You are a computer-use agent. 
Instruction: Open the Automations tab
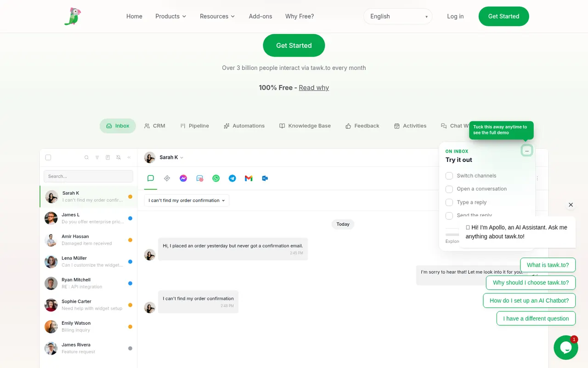[x=244, y=126]
